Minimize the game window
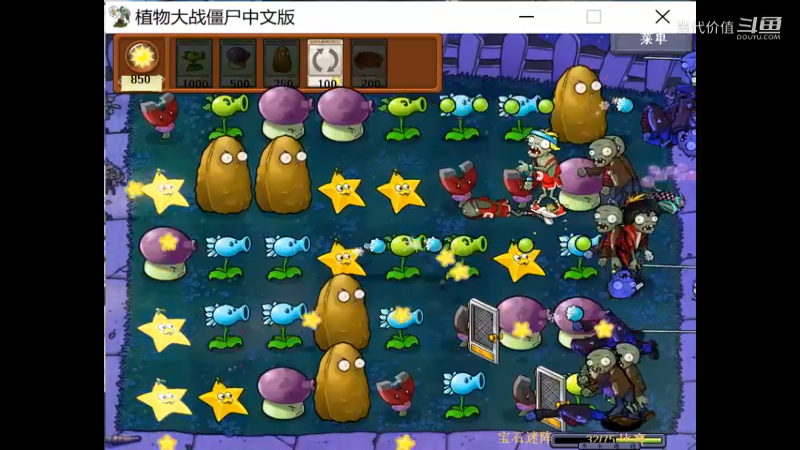Image resolution: width=800 pixels, height=450 pixels. point(526,17)
